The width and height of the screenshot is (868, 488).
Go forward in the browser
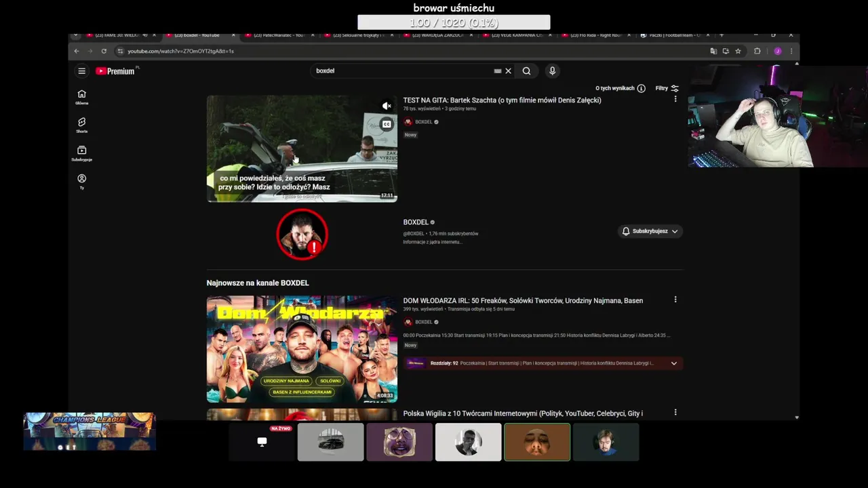[x=90, y=51]
